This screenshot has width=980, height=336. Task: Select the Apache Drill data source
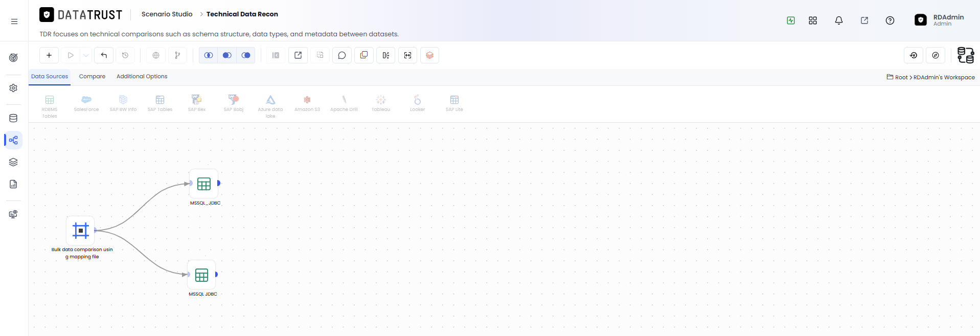click(x=344, y=103)
